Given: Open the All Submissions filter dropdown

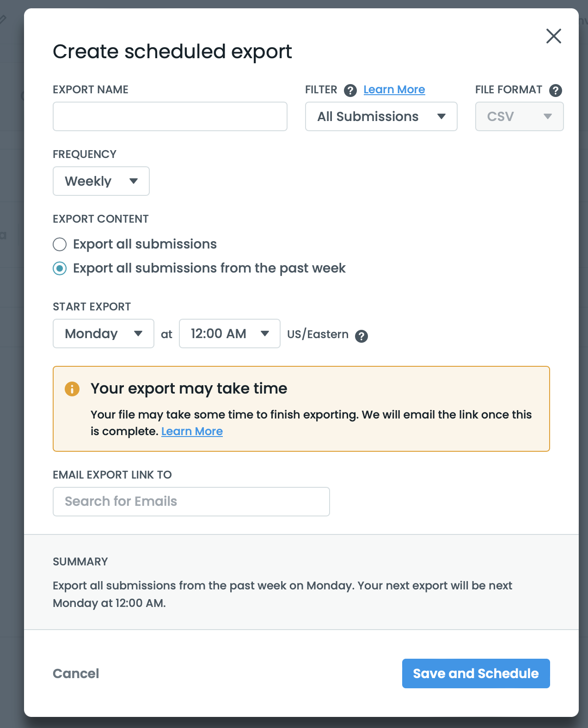Looking at the screenshot, I should [380, 116].
